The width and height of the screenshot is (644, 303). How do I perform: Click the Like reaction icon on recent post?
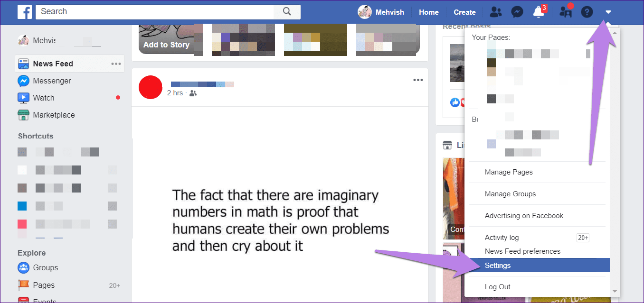pyautogui.click(x=455, y=102)
